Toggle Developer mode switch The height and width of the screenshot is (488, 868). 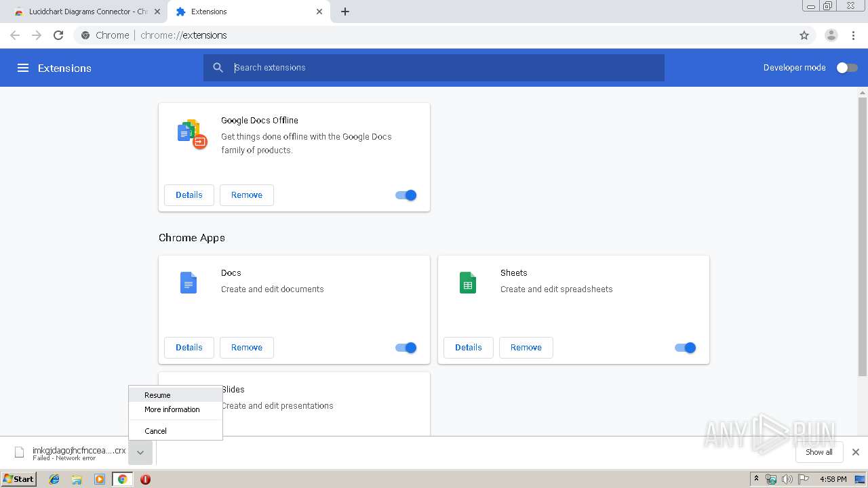(x=846, y=68)
